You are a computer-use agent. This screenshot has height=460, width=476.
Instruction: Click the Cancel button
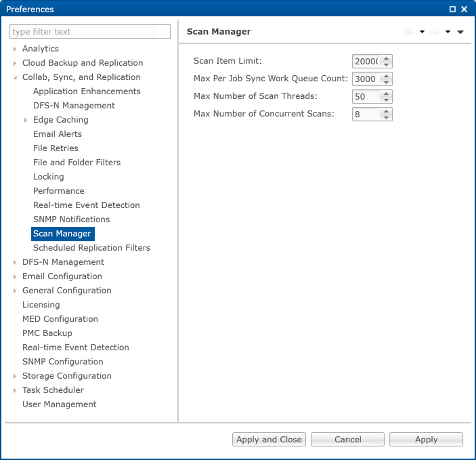[347, 440]
